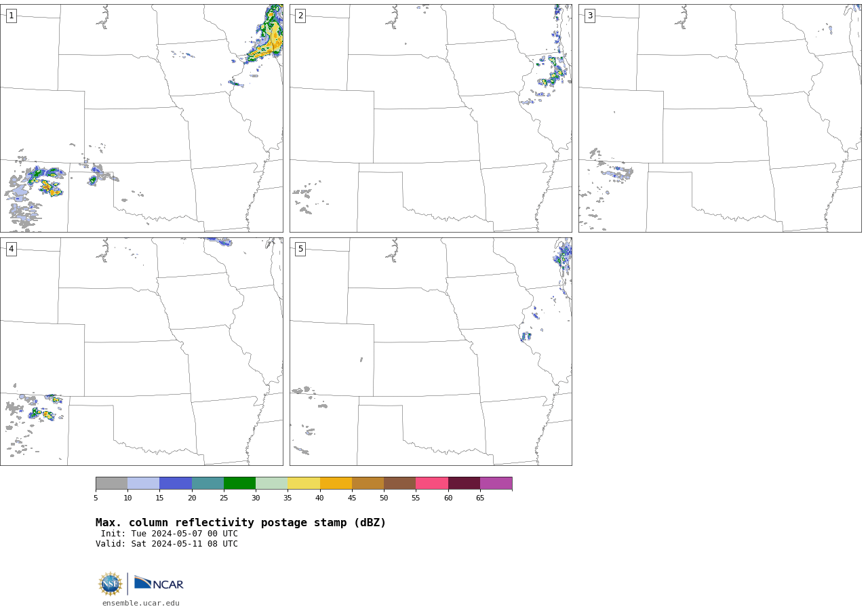The image size is (868, 611).
Task: Select the brown 50-55 dBZ swatch
Action: coord(399,483)
